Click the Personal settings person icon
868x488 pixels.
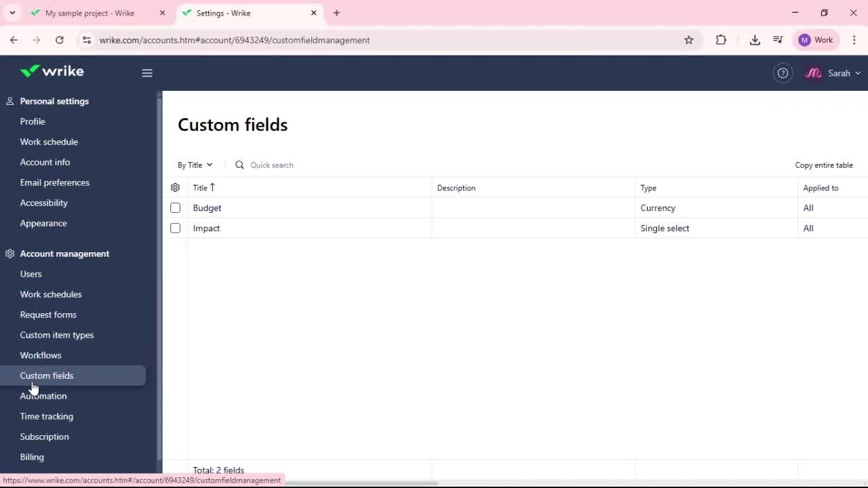pos(9,101)
